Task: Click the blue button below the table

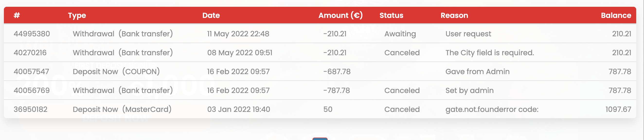Action: pos(320,139)
